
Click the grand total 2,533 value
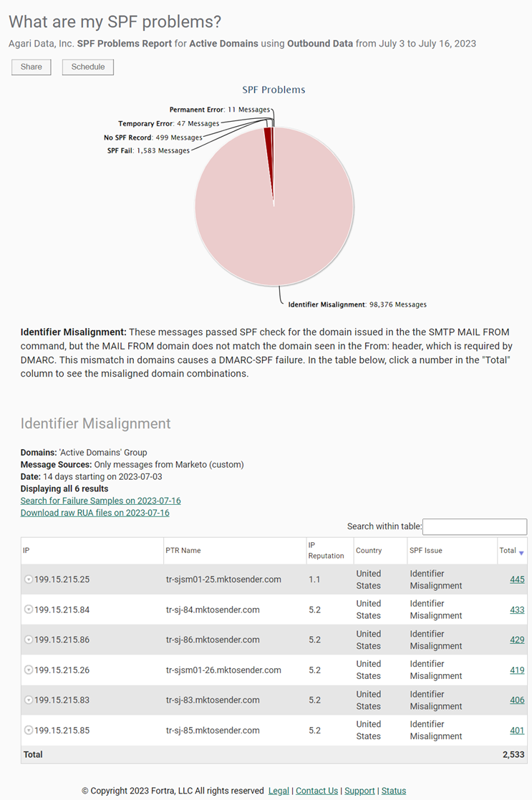click(x=513, y=754)
